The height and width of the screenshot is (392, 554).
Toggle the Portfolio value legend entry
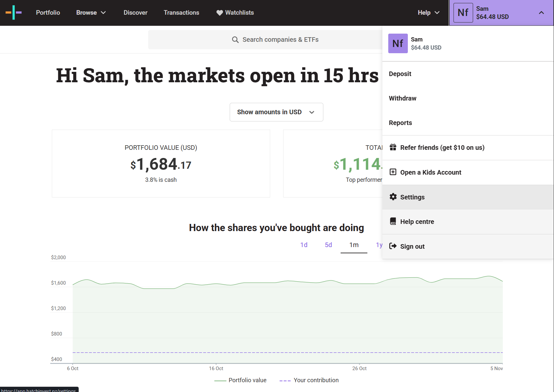(240, 380)
